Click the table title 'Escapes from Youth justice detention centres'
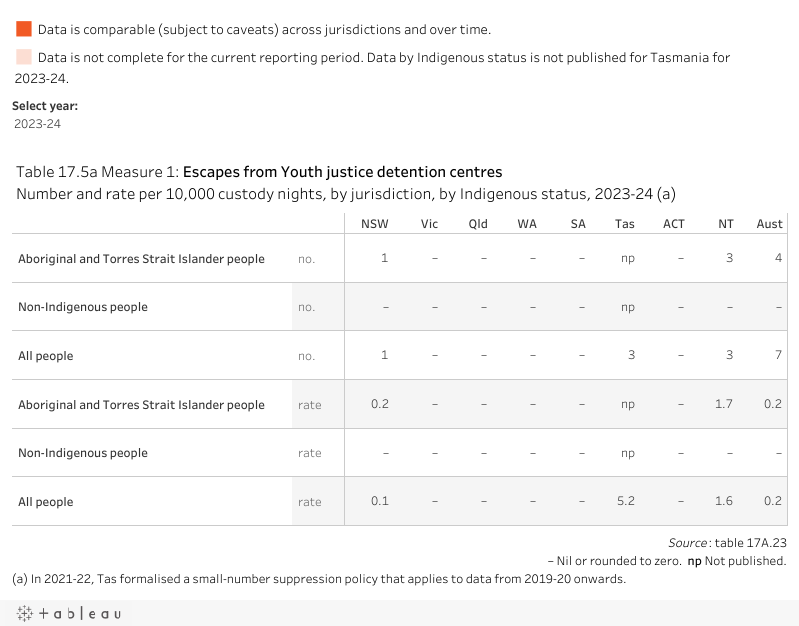Screen dimensions: 799x626 pos(342,172)
